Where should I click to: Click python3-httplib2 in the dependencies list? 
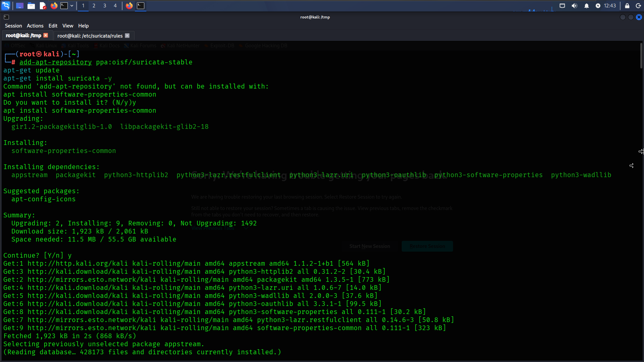136,175
